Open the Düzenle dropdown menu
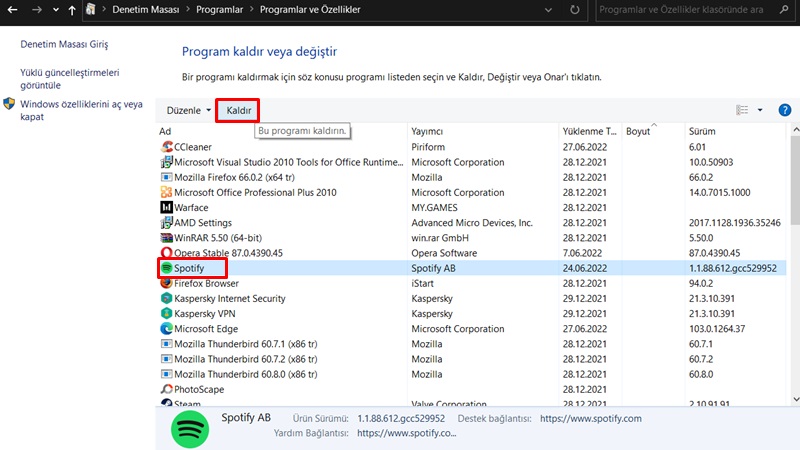This screenshot has width=800, height=450. point(188,110)
